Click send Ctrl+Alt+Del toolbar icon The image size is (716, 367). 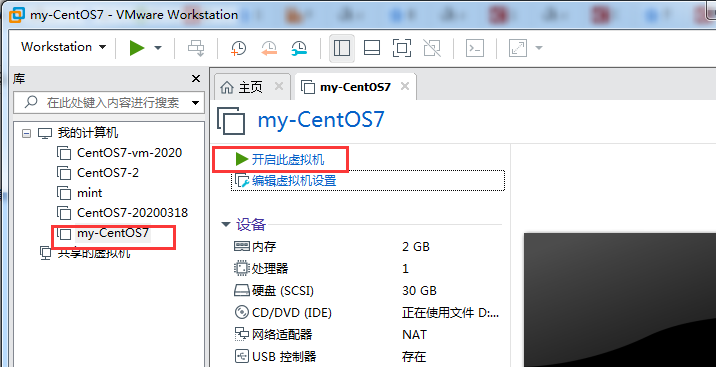click(x=196, y=48)
